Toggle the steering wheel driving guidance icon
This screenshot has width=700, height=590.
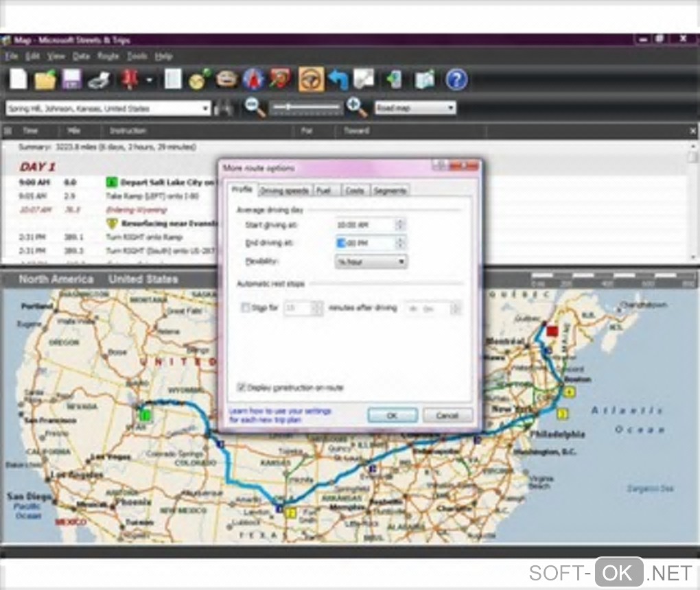point(311,80)
